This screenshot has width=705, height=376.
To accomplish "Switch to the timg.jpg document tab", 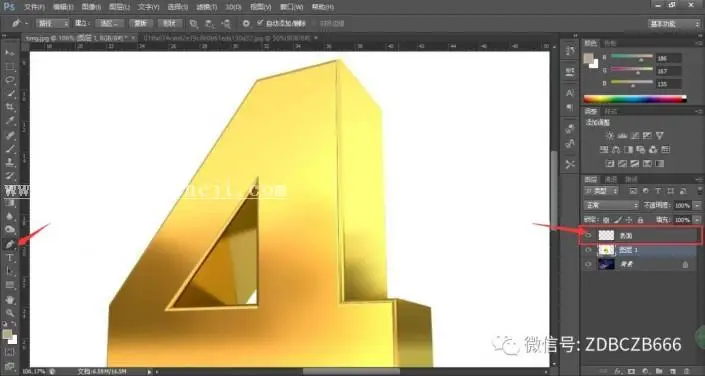I will point(79,38).
